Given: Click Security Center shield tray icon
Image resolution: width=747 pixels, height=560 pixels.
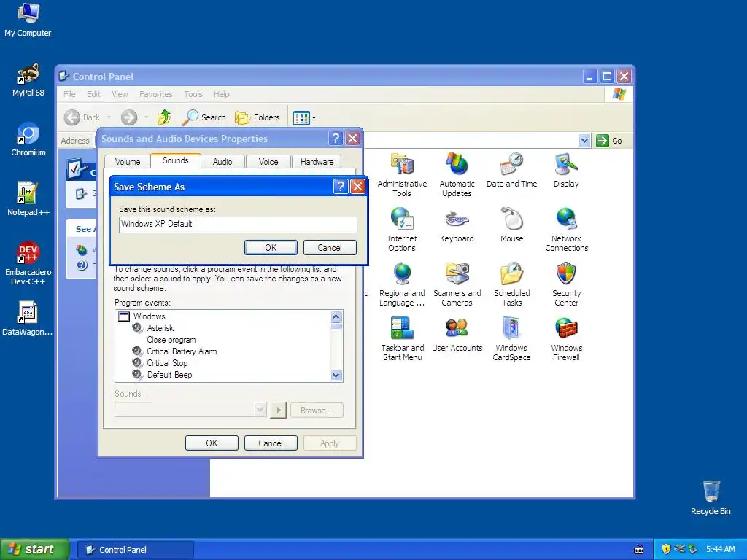Looking at the screenshot, I should pos(666,549).
